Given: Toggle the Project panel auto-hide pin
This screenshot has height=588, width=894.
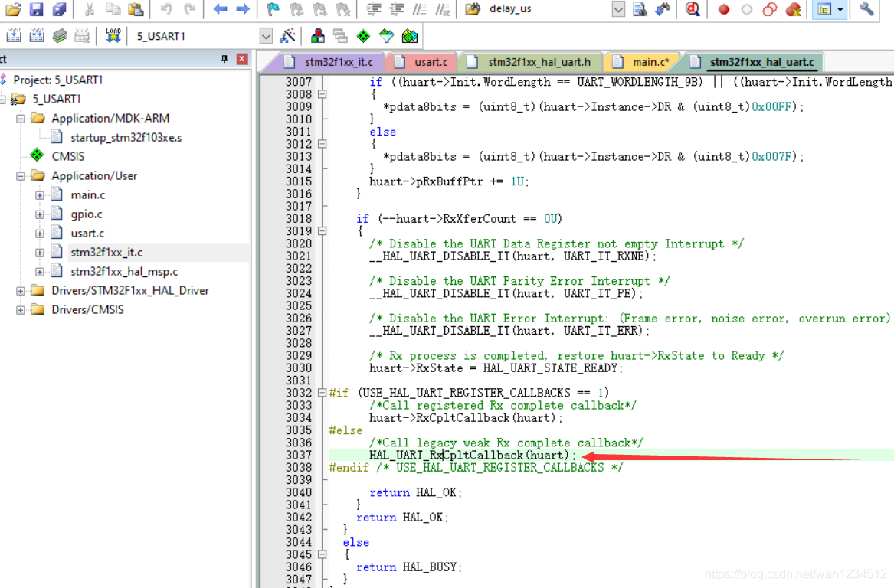Looking at the screenshot, I should 224,59.
